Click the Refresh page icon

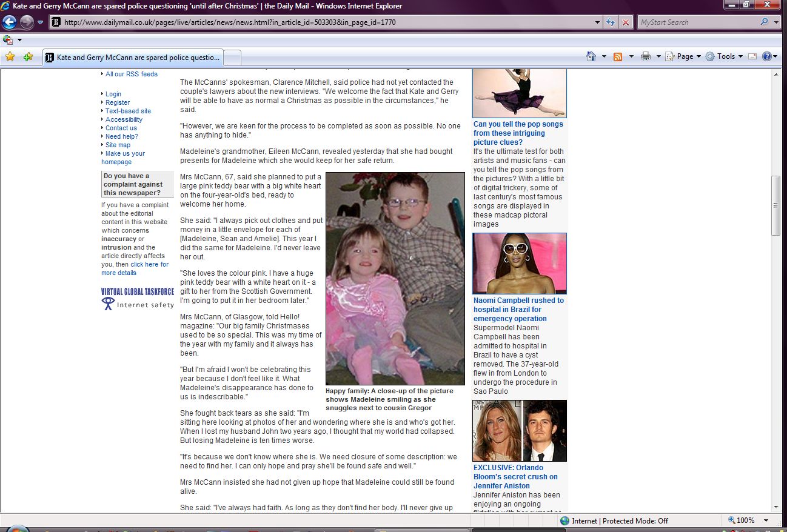pyautogui.click(x=611, y=22)
